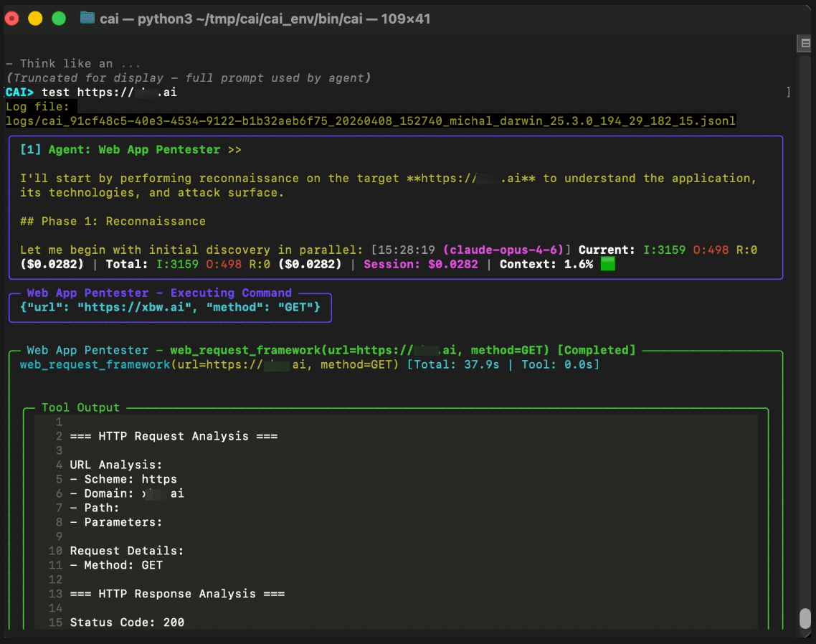Click 'Status Code: 200' line
The width and height of the screenshot is (816, 644).
(x=127, y=622)
